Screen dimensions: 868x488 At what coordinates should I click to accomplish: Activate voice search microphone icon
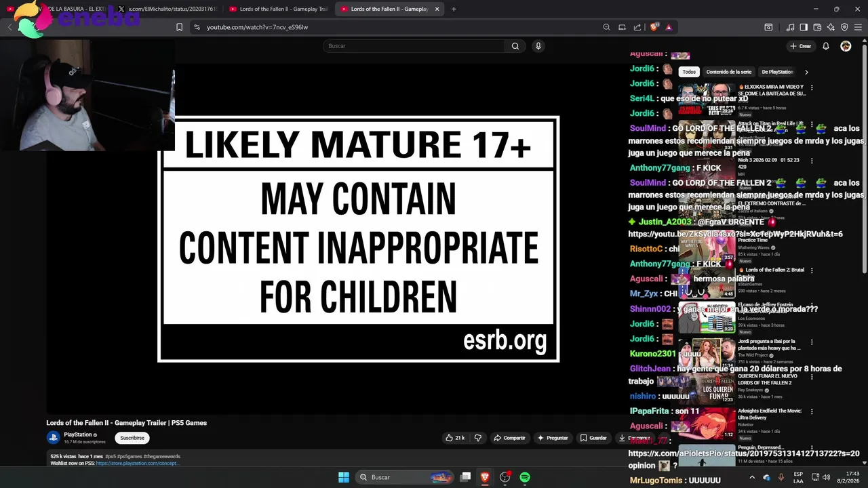[x=538, y=46]
